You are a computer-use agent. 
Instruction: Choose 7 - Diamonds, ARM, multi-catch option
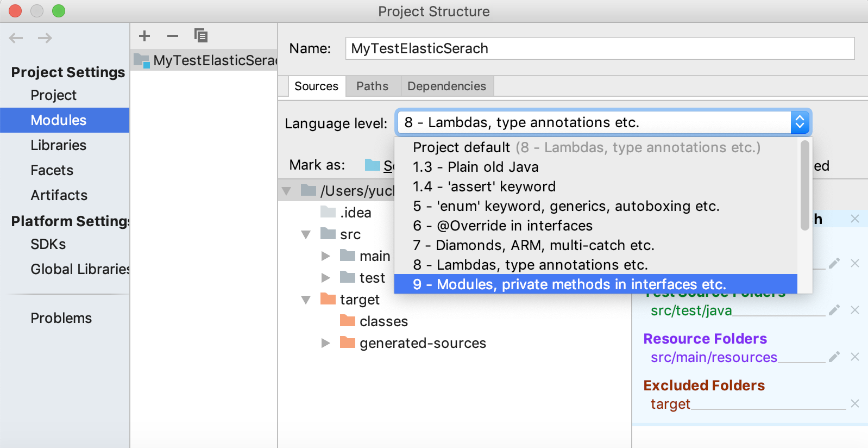(x=533, y=245)
